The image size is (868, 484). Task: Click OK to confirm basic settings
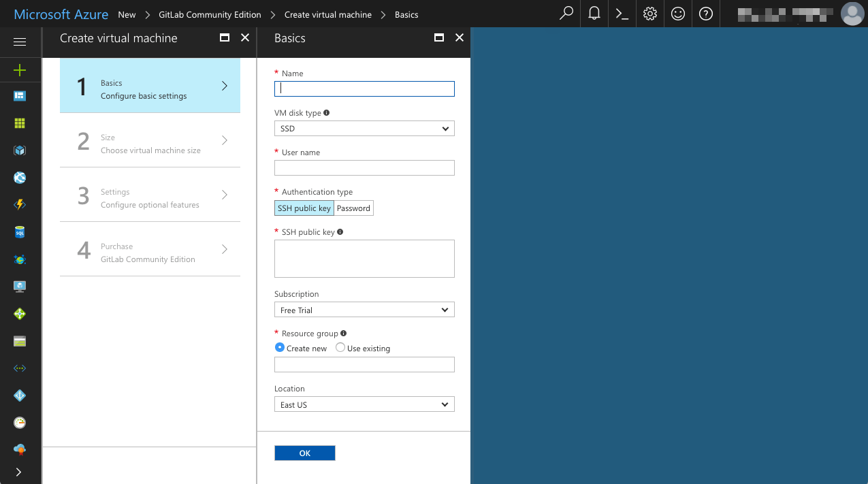(304, 453)
